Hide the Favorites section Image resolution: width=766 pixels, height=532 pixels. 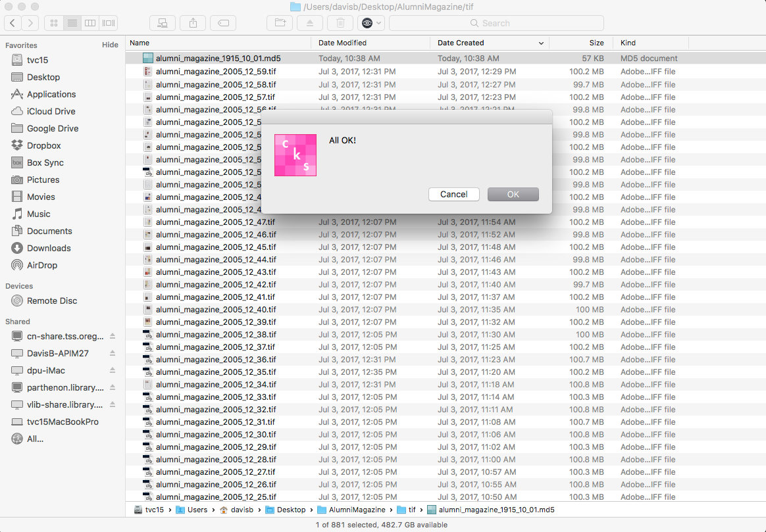pyautogui.click(x=110, y=45)
